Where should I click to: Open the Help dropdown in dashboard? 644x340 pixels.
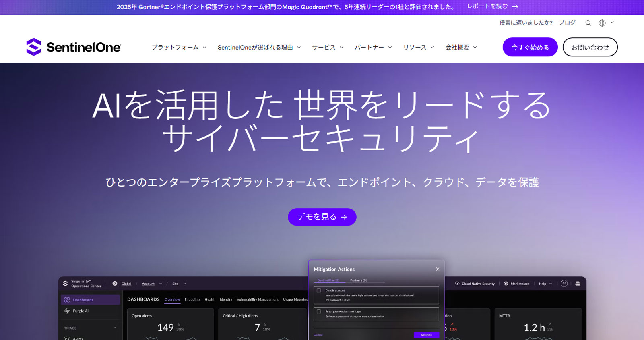coord(545,284)
